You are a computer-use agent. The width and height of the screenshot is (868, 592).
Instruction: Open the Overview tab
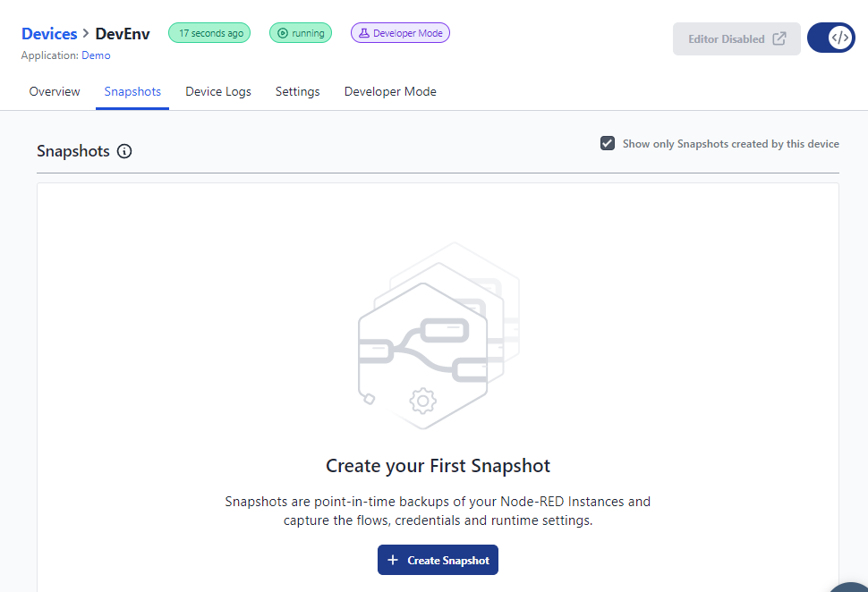click(x=55, y=91)
